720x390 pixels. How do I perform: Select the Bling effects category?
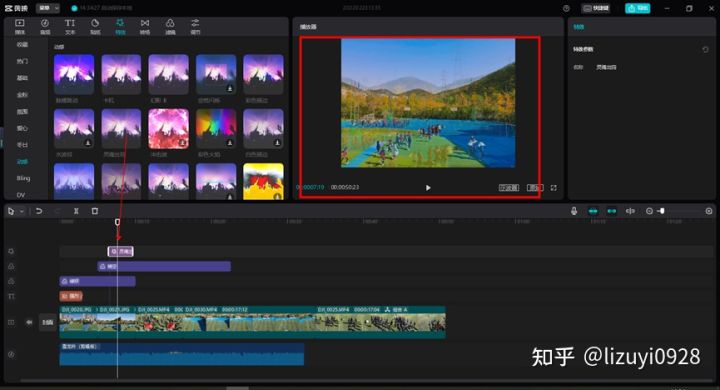click(x=23, y=178)
